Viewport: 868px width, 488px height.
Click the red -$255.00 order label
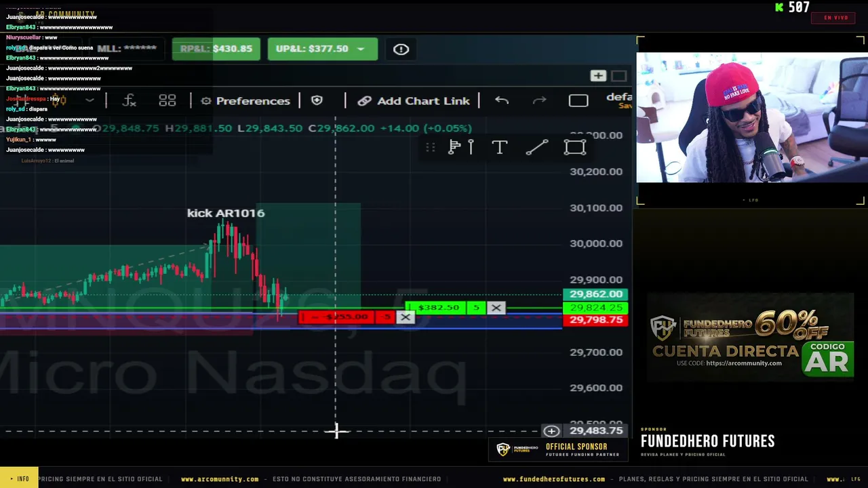click(338, 317)
